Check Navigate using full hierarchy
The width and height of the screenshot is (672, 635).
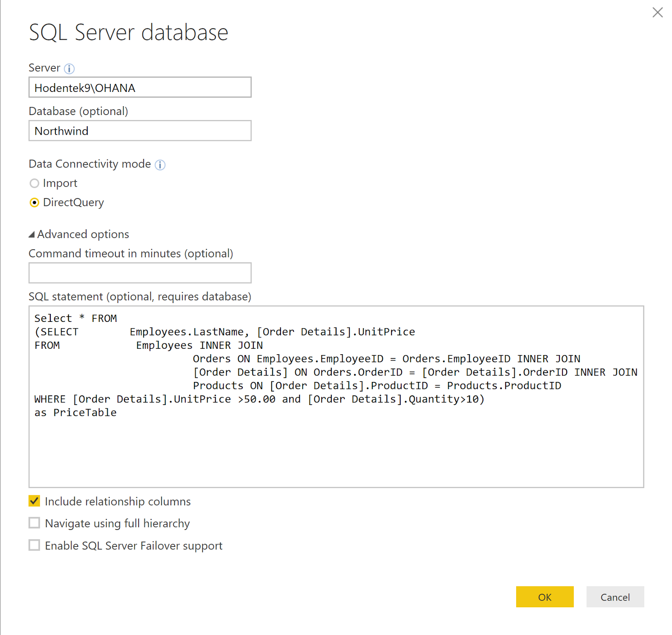tap(34, 523)
